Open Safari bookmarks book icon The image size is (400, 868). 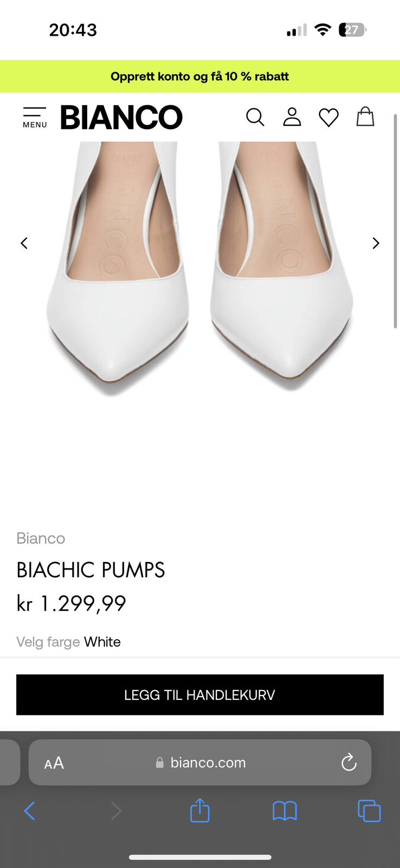285,811
